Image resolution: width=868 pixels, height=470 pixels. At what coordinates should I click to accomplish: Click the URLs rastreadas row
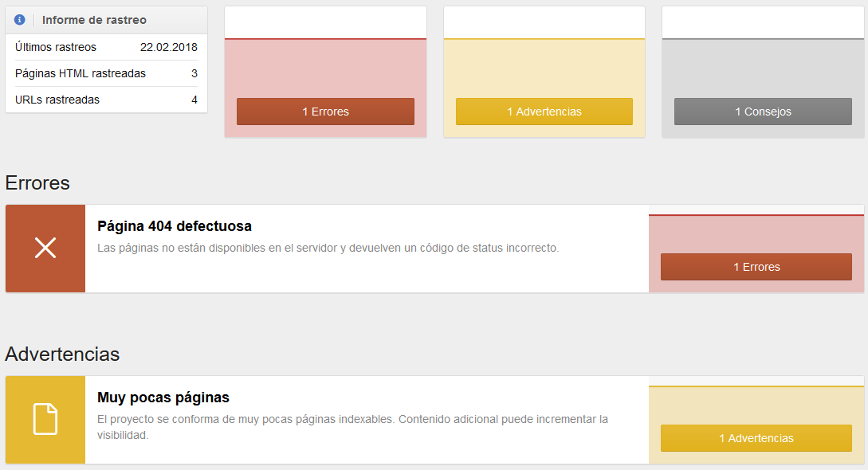106,100
